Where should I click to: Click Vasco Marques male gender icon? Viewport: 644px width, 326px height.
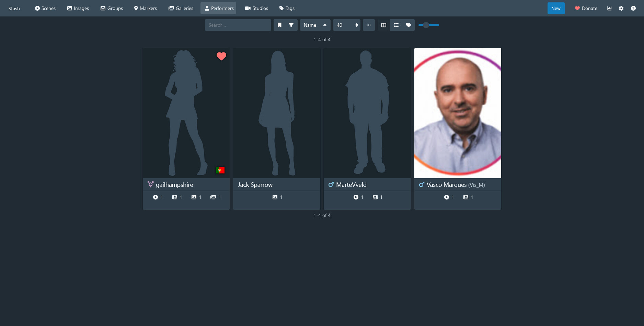coord(422,184)
